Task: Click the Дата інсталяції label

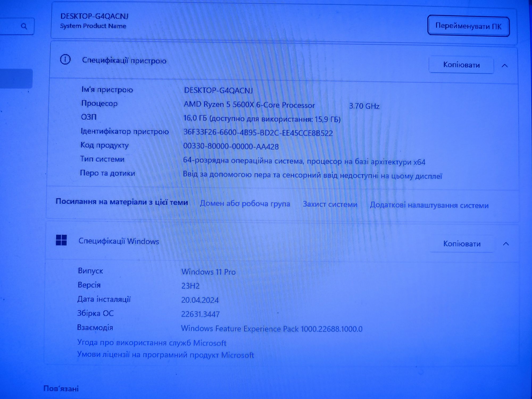Action: click(x=104, y=299)
